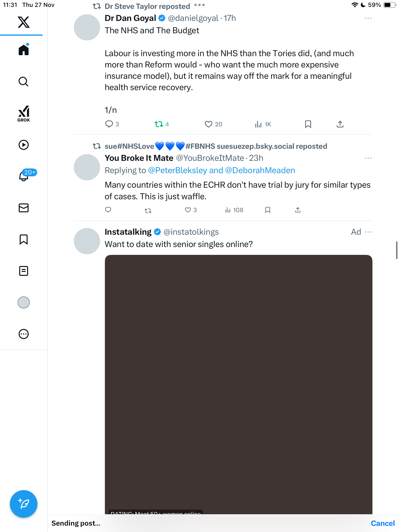This screenshot has height=532, width=399.
Task: Cancel the sending post
Action: pos(382,523)
